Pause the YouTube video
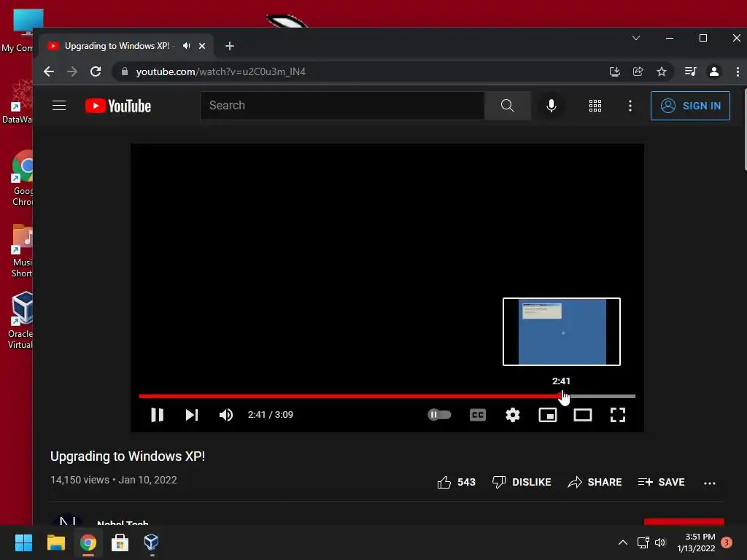The height and width of the screenshot is (560, 747). click(x=158, y=415)
